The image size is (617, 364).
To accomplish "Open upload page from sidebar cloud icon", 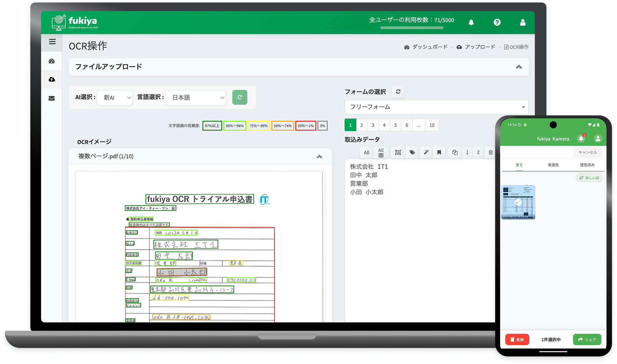I will point(52,80).
